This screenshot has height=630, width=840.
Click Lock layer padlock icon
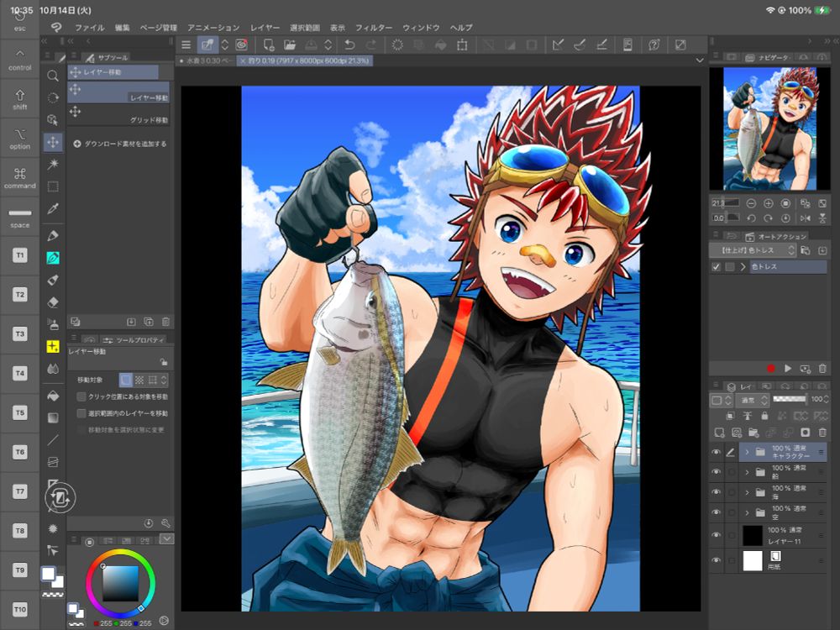[x=764, y=416]
